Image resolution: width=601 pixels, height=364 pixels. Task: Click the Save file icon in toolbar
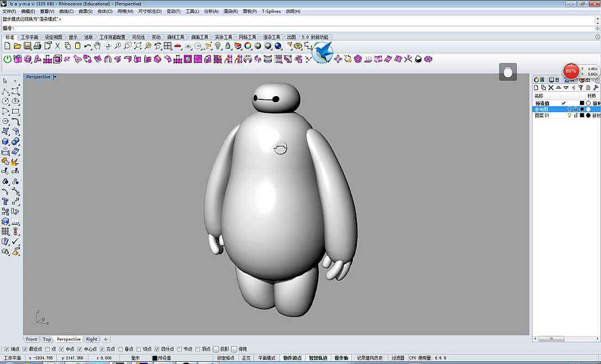click(28, 46)
